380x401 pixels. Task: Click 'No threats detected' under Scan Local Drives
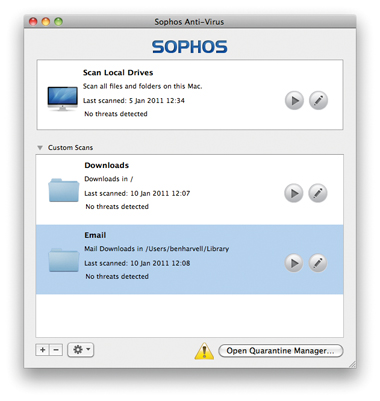(116, 114)
